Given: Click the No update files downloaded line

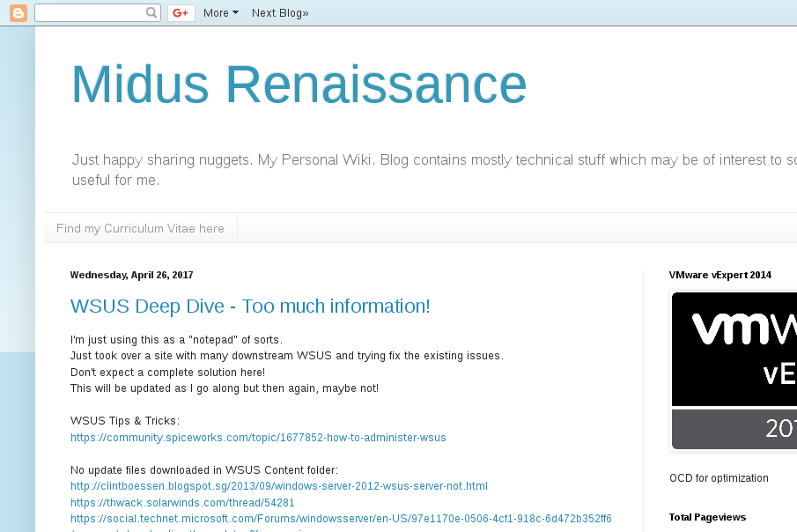Looking at the screenshot, I should click(x=204, y=470).
